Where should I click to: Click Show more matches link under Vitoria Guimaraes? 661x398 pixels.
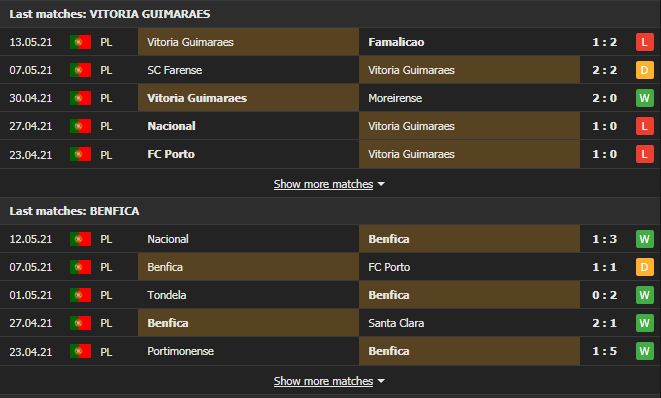323,184
